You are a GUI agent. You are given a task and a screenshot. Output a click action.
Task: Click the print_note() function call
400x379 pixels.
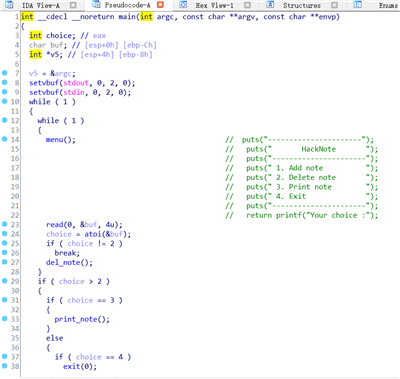pos(82,319)
